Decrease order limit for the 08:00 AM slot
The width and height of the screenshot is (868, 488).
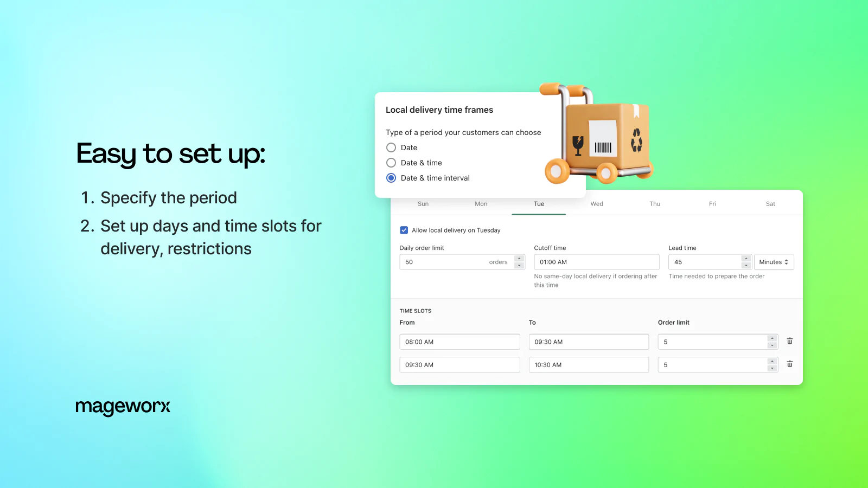[773, 345]
